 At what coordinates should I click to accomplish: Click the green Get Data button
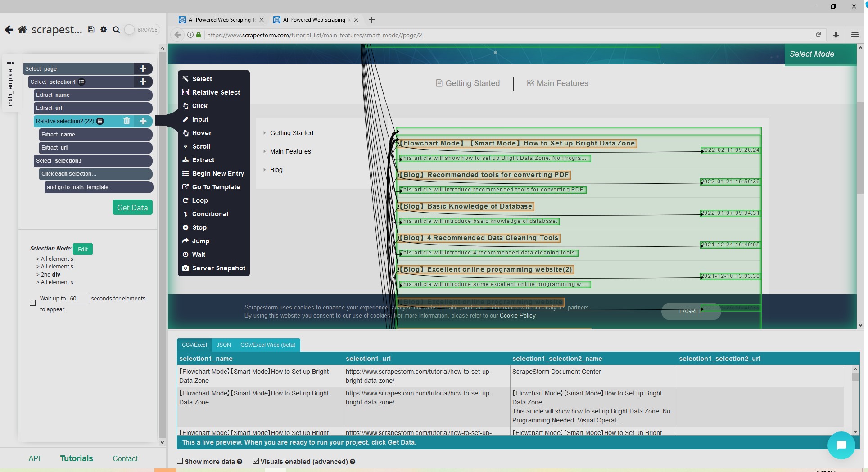click(x=132, y=208)
